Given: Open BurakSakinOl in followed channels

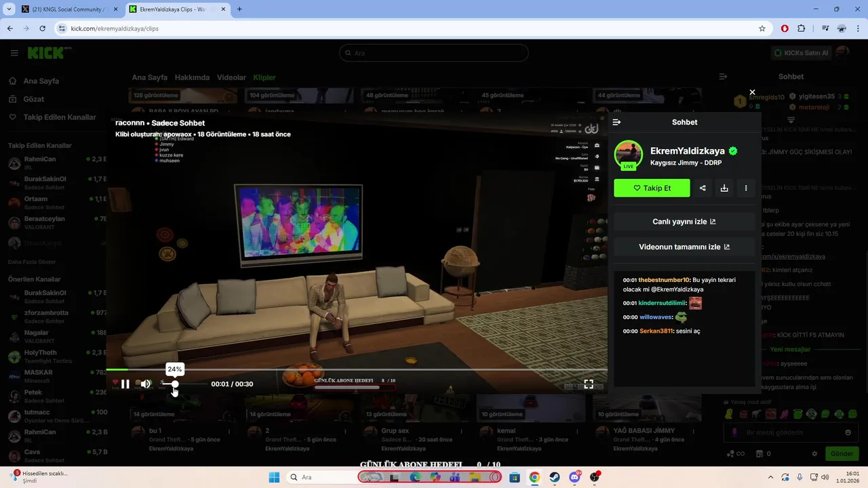Looking at the screenshot, I should 57,183.
